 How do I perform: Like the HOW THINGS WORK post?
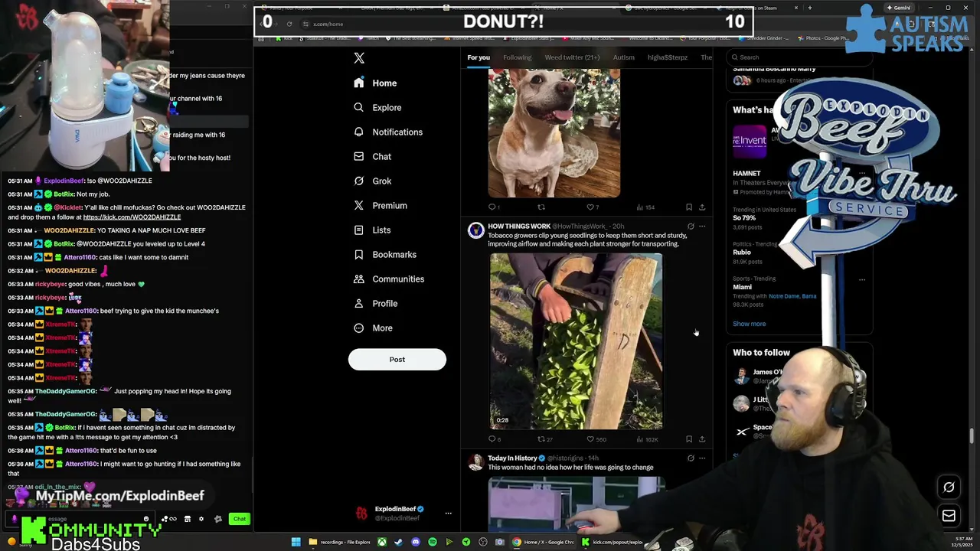596,439
